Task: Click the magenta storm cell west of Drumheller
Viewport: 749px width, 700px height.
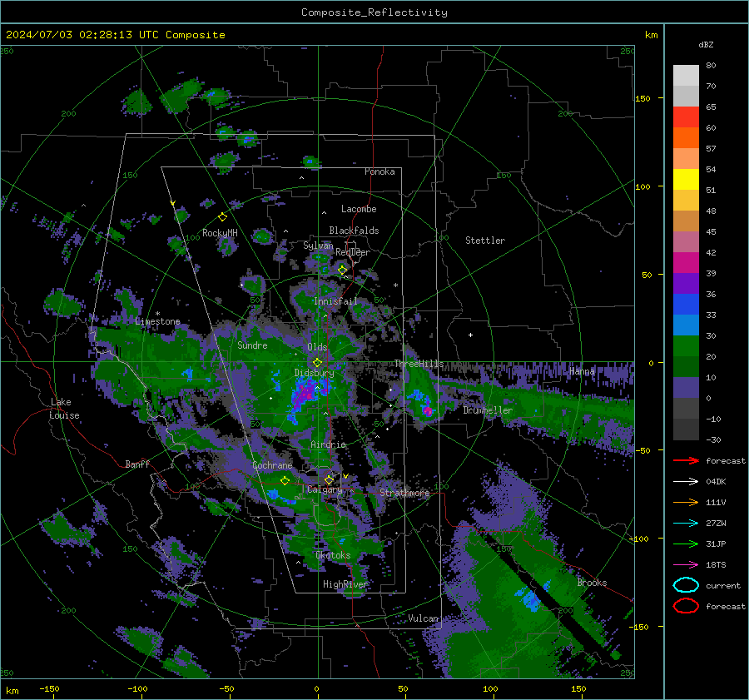Action: click(x=428, y=411)
